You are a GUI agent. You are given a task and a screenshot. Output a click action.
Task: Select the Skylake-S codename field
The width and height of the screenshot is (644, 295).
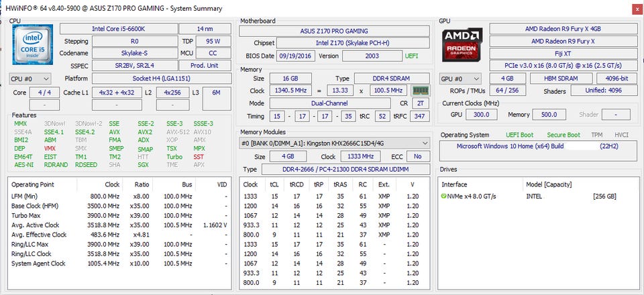134,54
